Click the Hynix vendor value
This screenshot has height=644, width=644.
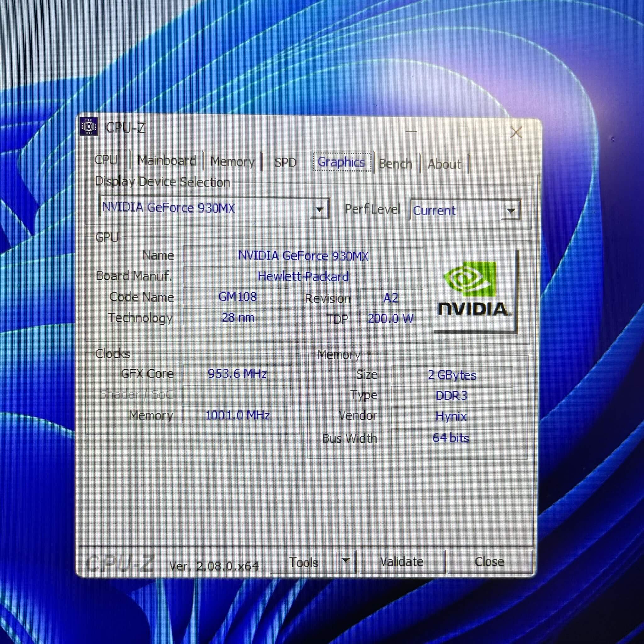[452, 417]
